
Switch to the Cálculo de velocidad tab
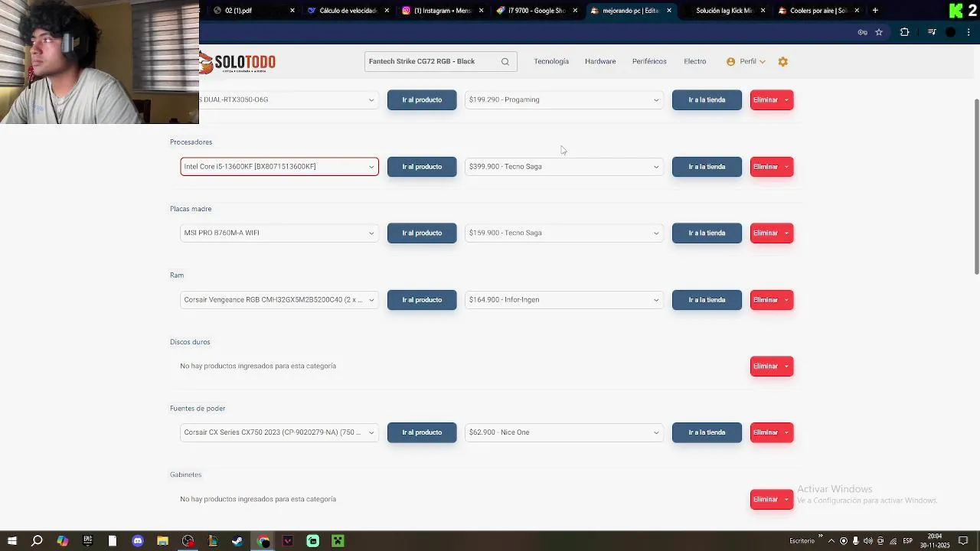pos(348,11)
